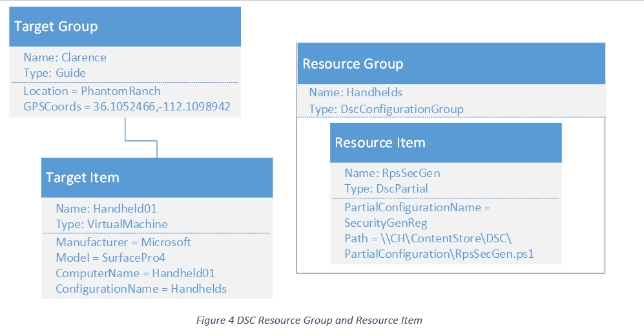Select the 'Type: Guide' line
644x336 pixels.
[x=54, y=73]
